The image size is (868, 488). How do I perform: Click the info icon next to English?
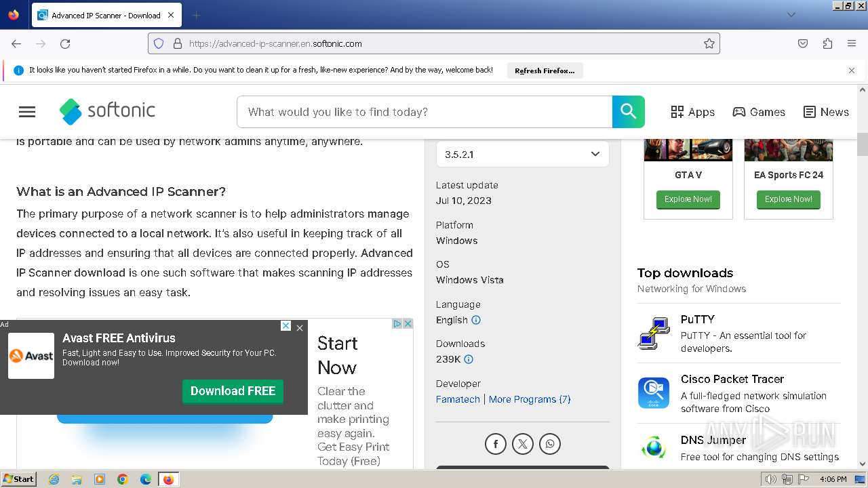(x=476, y=320)
